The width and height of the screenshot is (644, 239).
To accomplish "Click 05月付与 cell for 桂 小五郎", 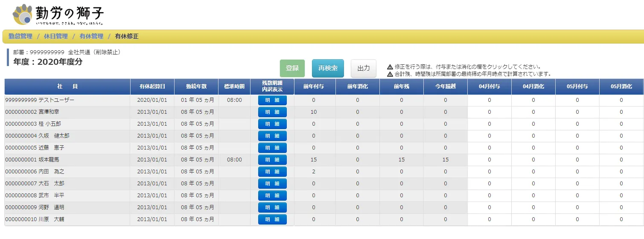I will [x=577, y=124].
